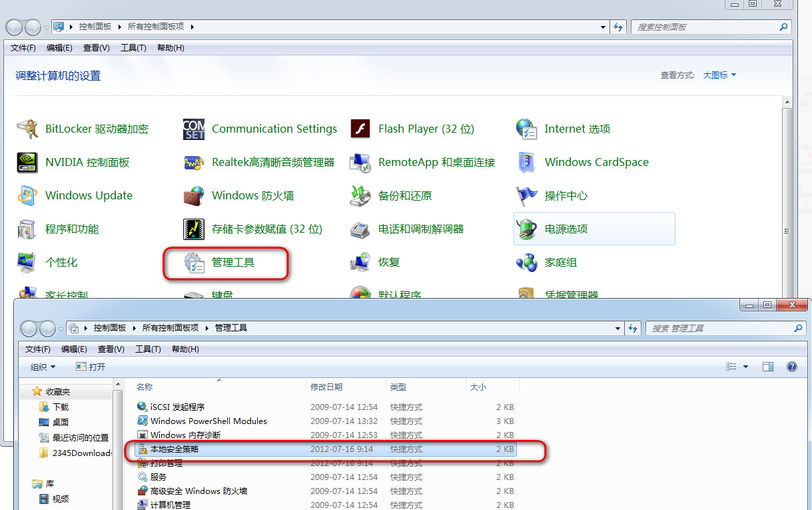
Task: Open RemoteApp 和桌面连接
Action: click(422, 162)
